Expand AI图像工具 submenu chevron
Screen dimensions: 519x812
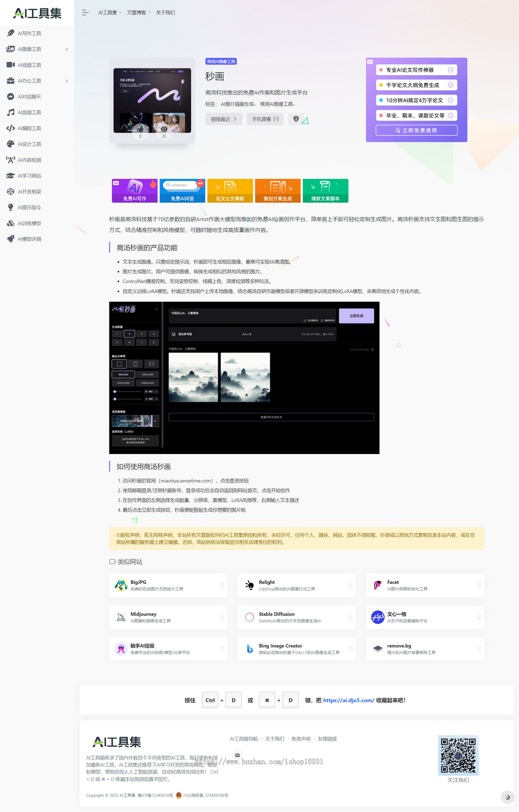pos(67,49)
